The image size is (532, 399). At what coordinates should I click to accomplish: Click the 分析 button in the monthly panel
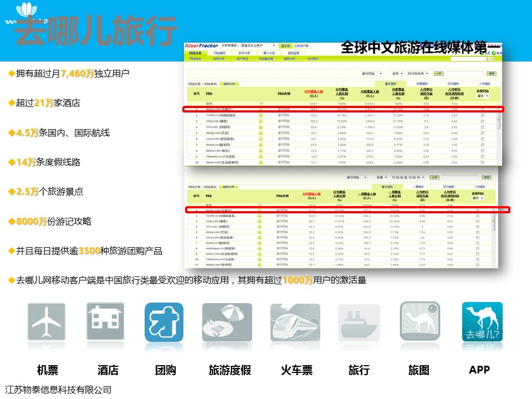[439, 74]
